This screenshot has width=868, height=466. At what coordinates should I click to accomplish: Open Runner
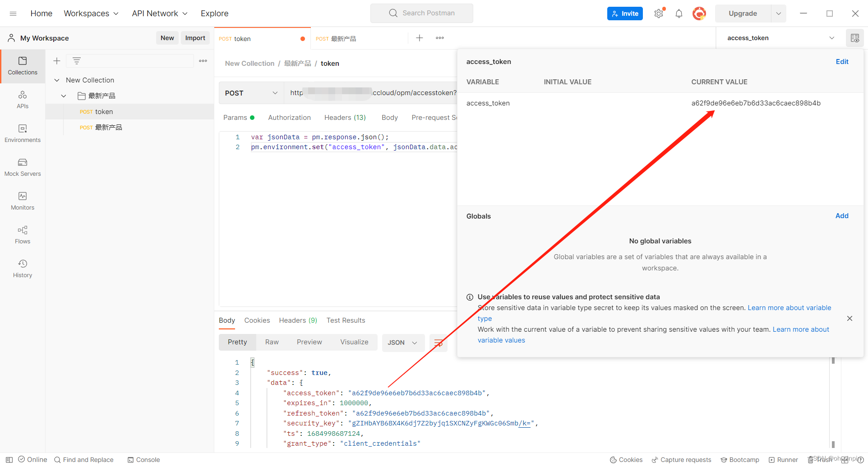(x=783, y=460)
